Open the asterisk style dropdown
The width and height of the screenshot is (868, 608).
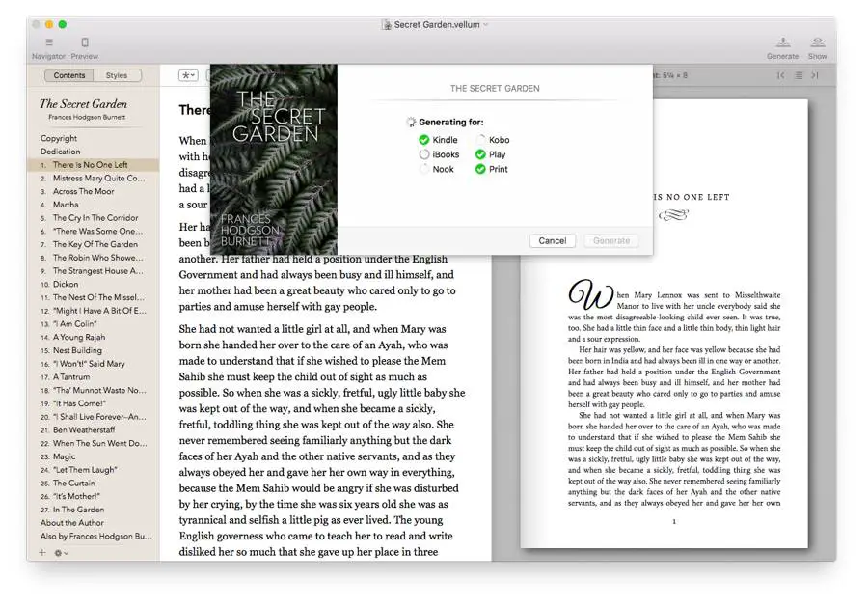coord(188,75)
